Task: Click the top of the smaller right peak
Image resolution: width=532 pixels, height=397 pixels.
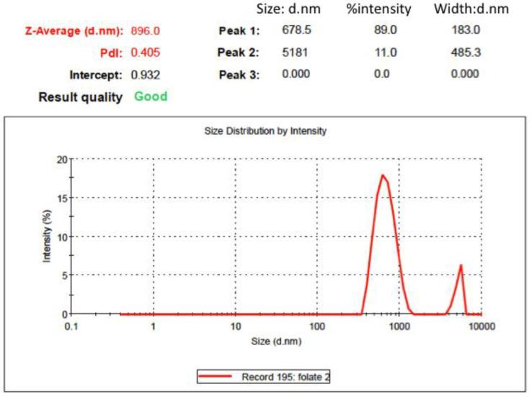Action: pyautogui.click(x=461, y=265)
